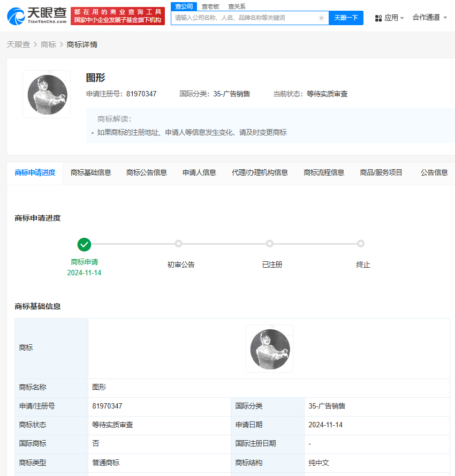
Task: Open the trademark image in the info table
Action: coord(269,349)
